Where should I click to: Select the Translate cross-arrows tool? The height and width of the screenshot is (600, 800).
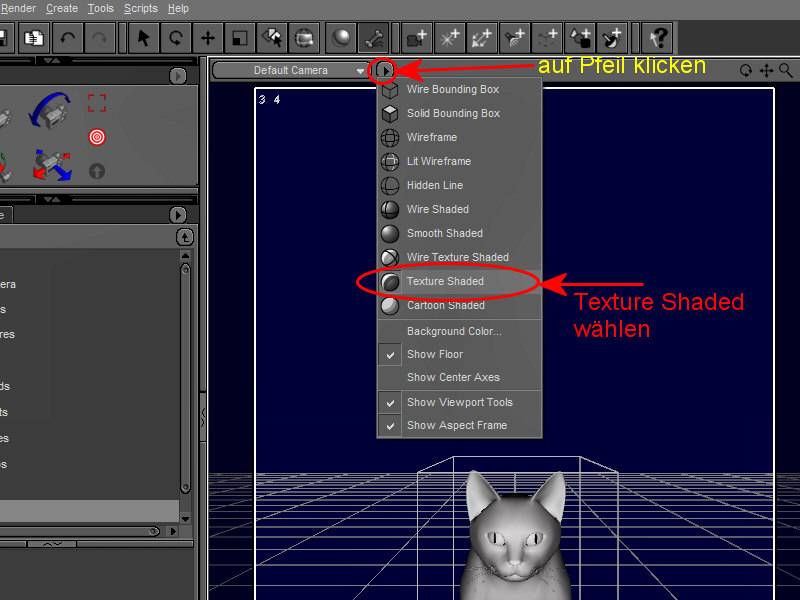(x=208, y=38)
